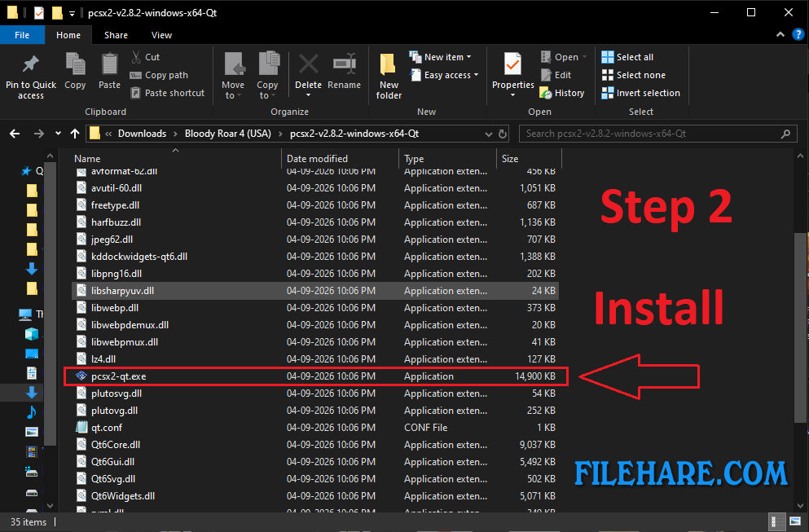
Task: Create a New folder
Action: pyautogui.click(x=389, y=77)
